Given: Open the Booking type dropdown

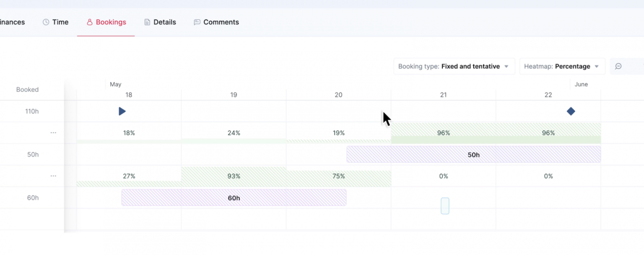Looking at the screenshot, I should point(454,66).
